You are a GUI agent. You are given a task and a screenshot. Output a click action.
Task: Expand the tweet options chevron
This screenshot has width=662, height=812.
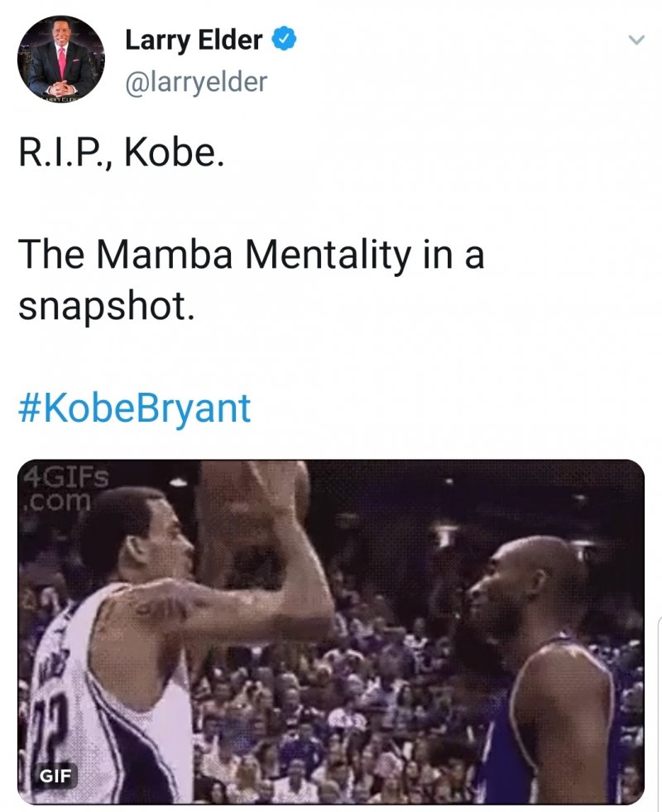[x=635, y=40]
